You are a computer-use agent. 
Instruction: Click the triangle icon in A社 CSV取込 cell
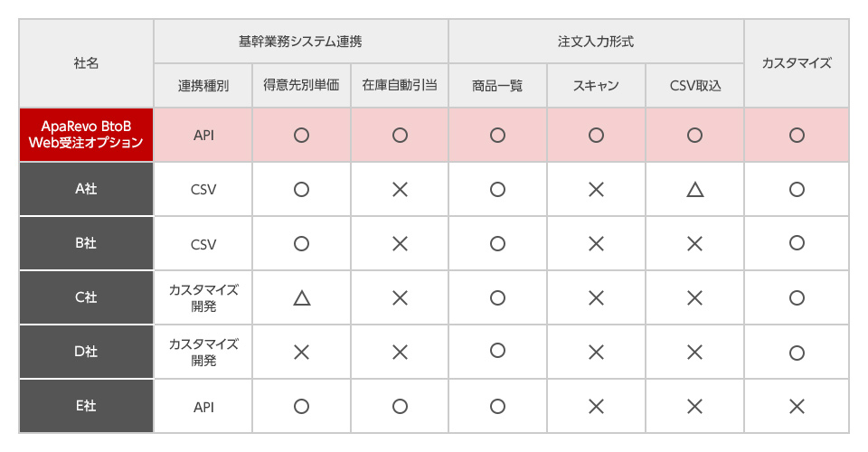(694, 190)
